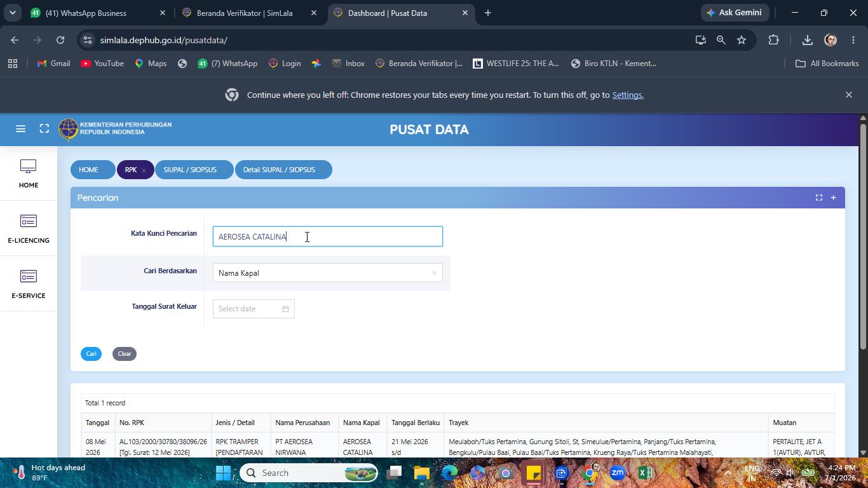Open the Login bookmark
The width and height of the screenshot is (868, 488).
click(x=285, y=64)
